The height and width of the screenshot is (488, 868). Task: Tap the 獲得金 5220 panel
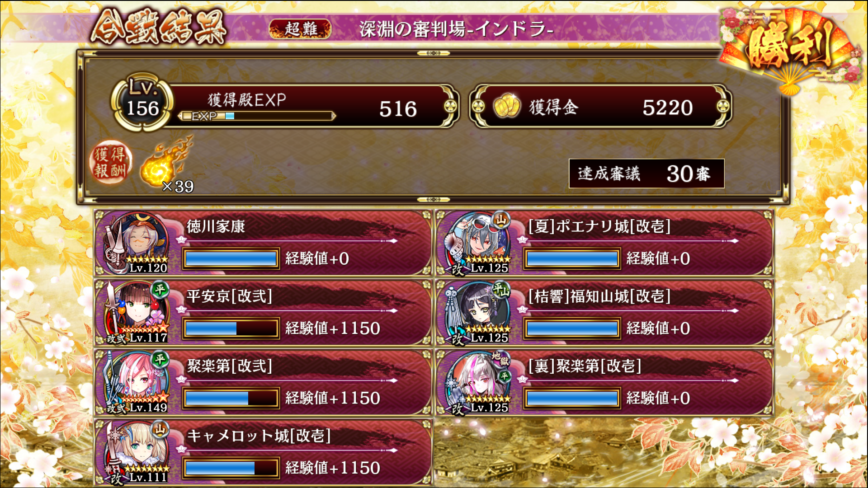click(600, 106)
